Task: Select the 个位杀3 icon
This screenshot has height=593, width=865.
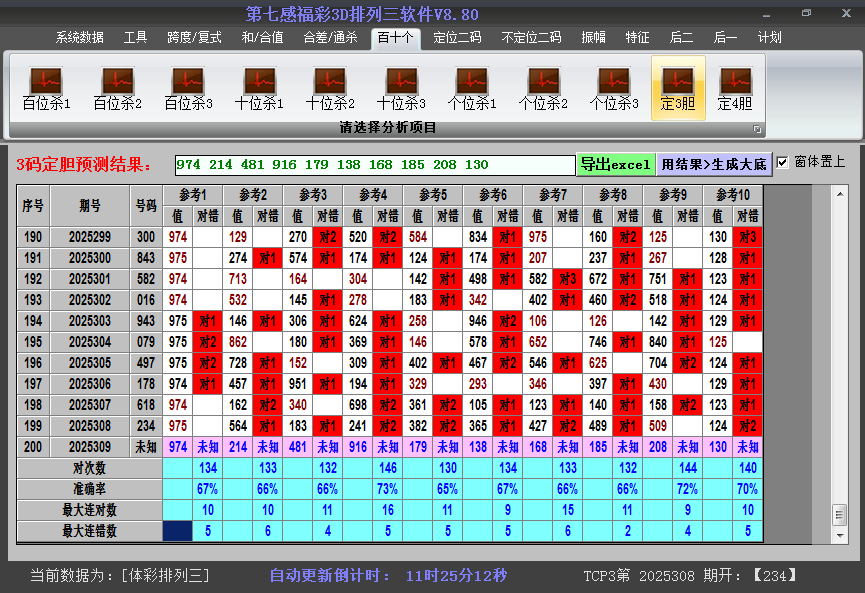Action: [614, 88]
